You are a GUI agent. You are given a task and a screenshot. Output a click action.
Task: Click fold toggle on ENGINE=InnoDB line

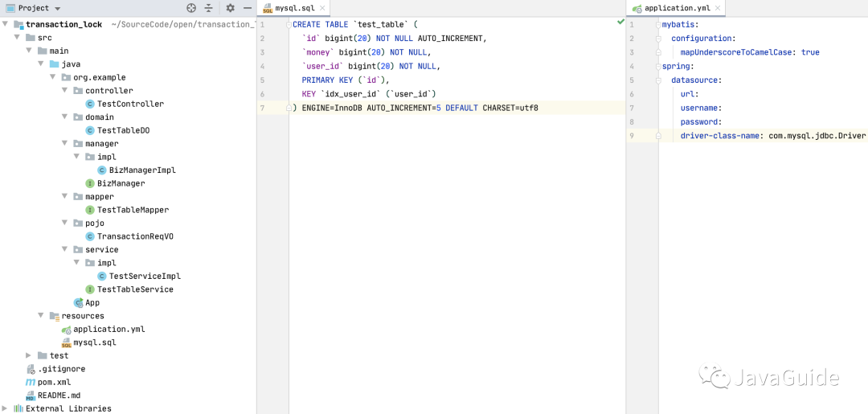pyautogui.click(x=289, y=108)
